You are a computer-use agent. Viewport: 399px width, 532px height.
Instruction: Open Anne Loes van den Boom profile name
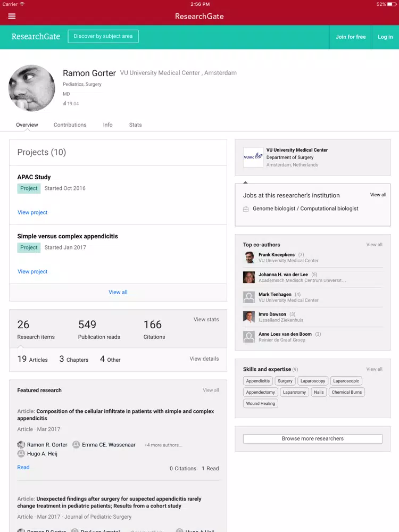coord(285,334)
